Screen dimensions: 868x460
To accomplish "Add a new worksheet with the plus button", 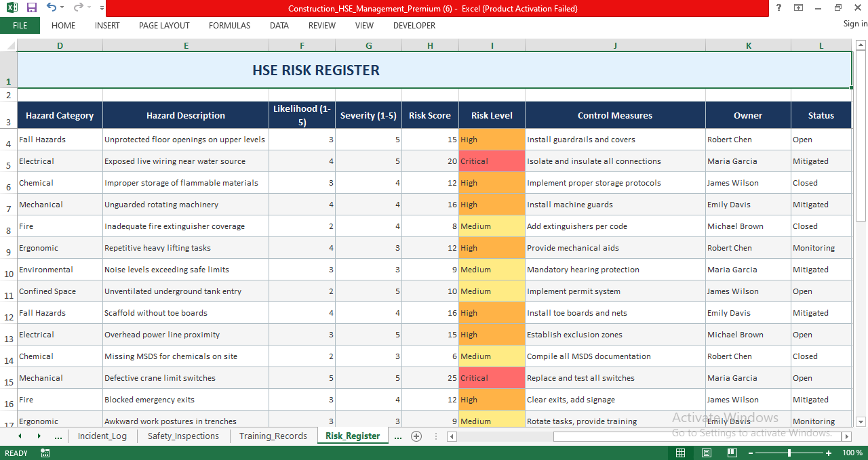I will click(416, 437).
